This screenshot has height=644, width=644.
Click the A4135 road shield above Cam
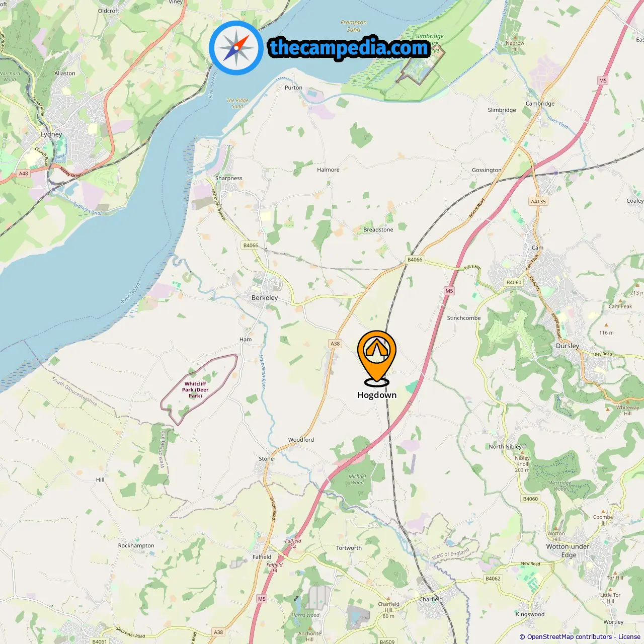(538, 201)
